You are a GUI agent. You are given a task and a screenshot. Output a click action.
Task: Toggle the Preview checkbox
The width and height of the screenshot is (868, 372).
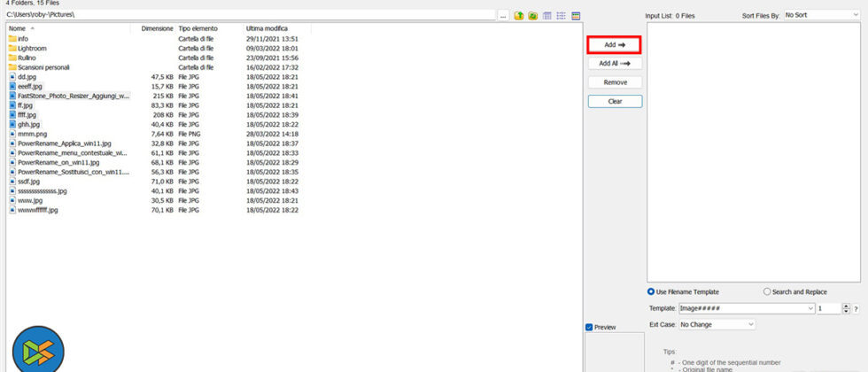(x=589, y=327)
